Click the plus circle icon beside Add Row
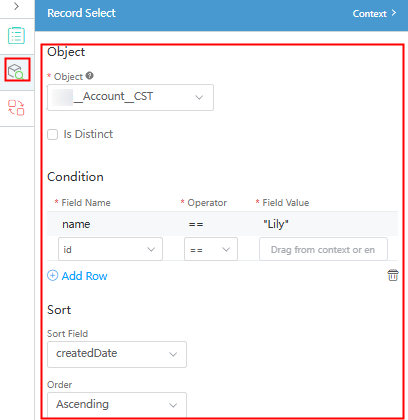Viewport: 408px width, 420px height. click(52, 276)
